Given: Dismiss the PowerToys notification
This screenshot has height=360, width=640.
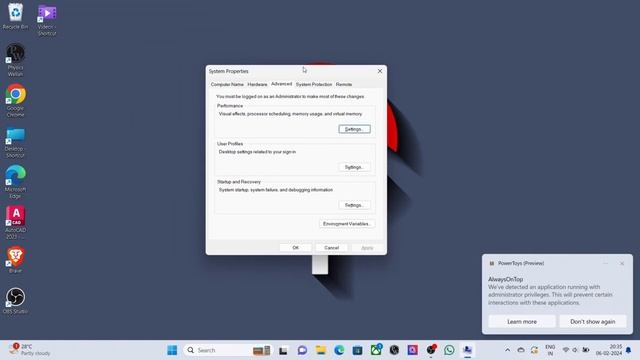Looking at the screenshot, I should [622, 264].
